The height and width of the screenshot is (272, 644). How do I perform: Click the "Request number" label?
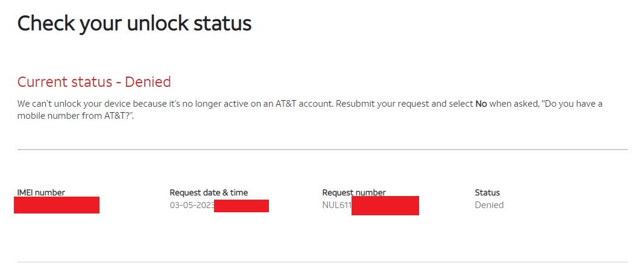pyautogui.click(x=353, y=192)
